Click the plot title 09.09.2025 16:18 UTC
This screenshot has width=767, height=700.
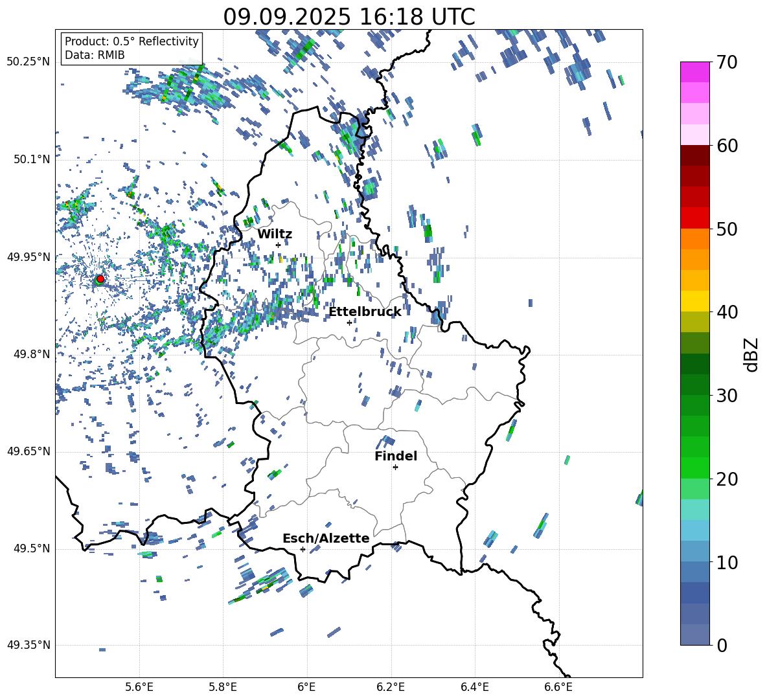pyautogui.click(x=349, y=17)
